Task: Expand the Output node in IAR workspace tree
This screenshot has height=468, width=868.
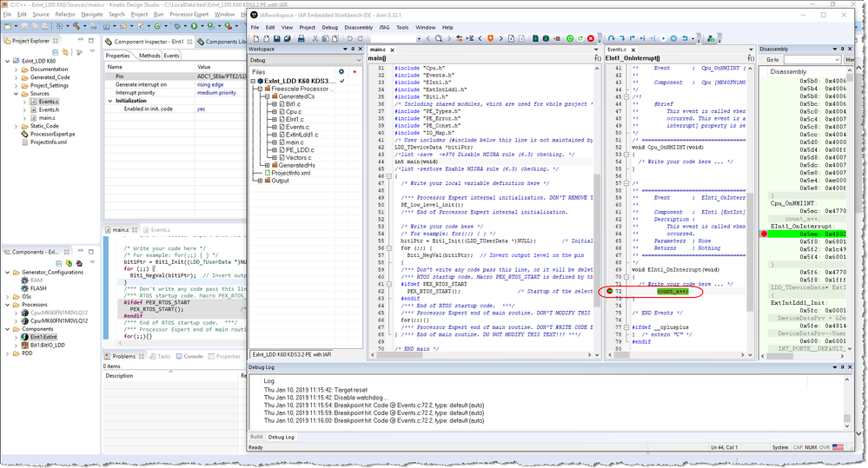Action: click(260, 181)
